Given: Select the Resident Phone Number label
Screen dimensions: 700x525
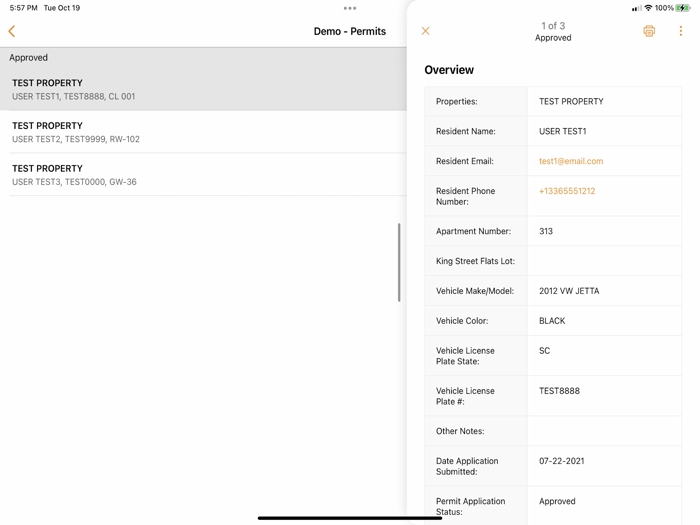Looking at the screenshot, I should click(466, 196).
